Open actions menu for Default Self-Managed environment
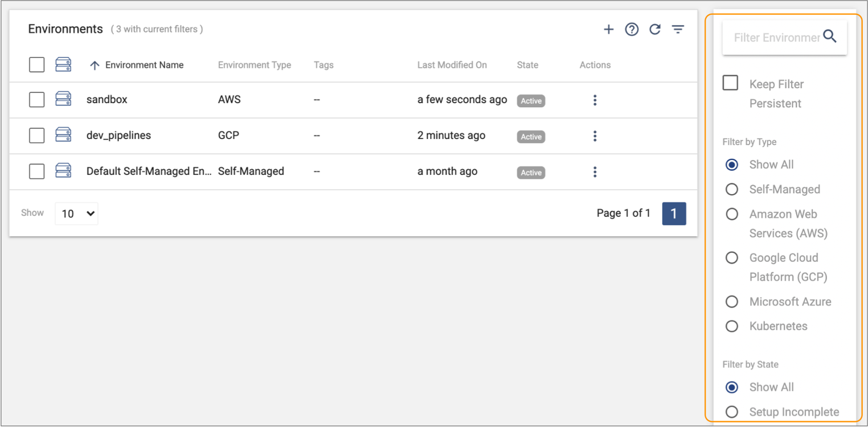This screenshot has height=427, width=868. point(595,171)
